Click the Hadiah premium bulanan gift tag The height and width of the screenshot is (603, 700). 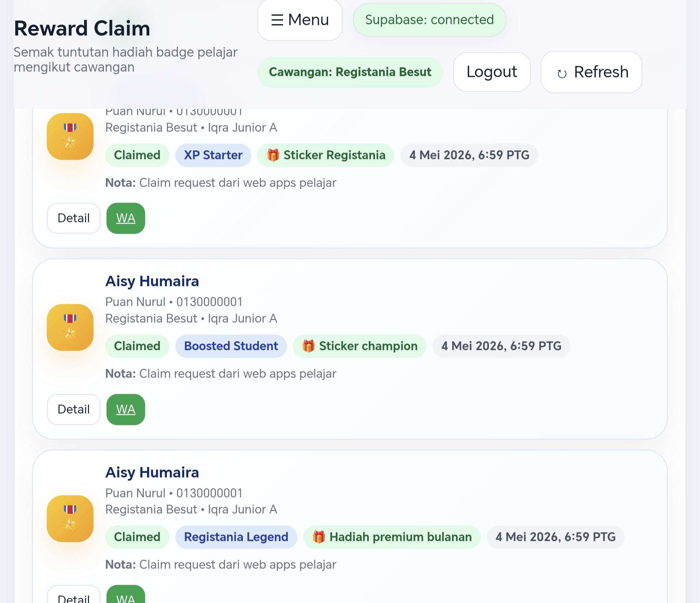(x=392, y=537)
